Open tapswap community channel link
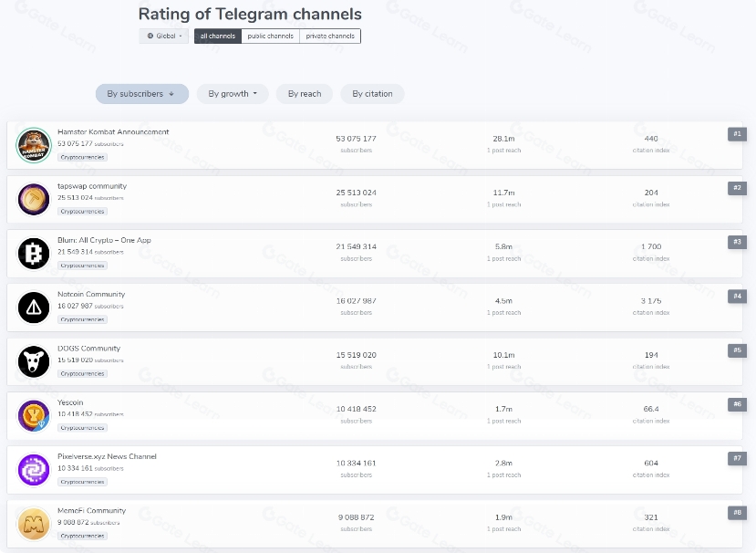 [x=92, y=186]
